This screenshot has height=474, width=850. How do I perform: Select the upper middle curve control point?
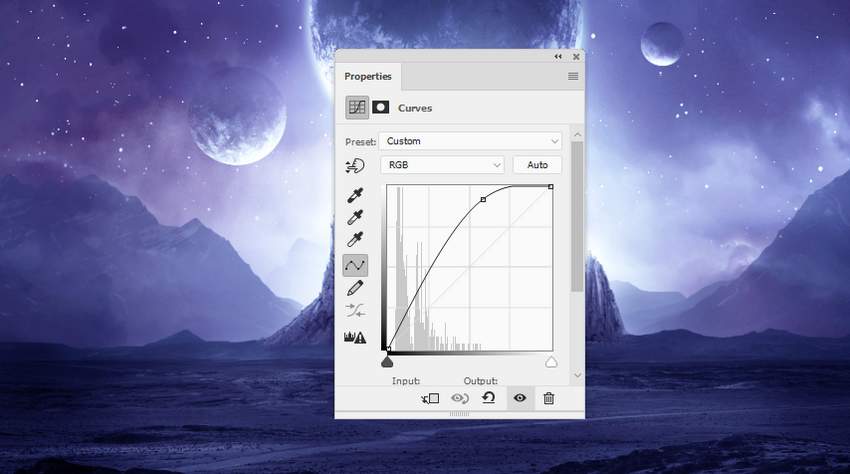484,200
